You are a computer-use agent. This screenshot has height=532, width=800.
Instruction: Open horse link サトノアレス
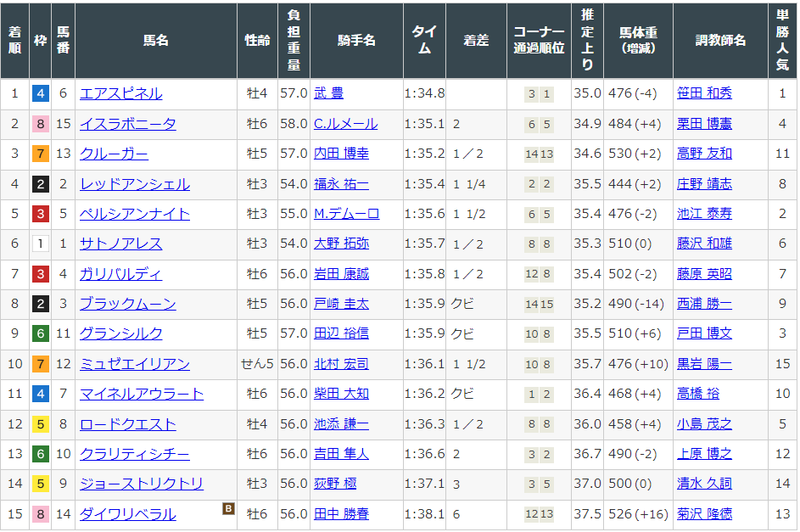coord(121,244)
